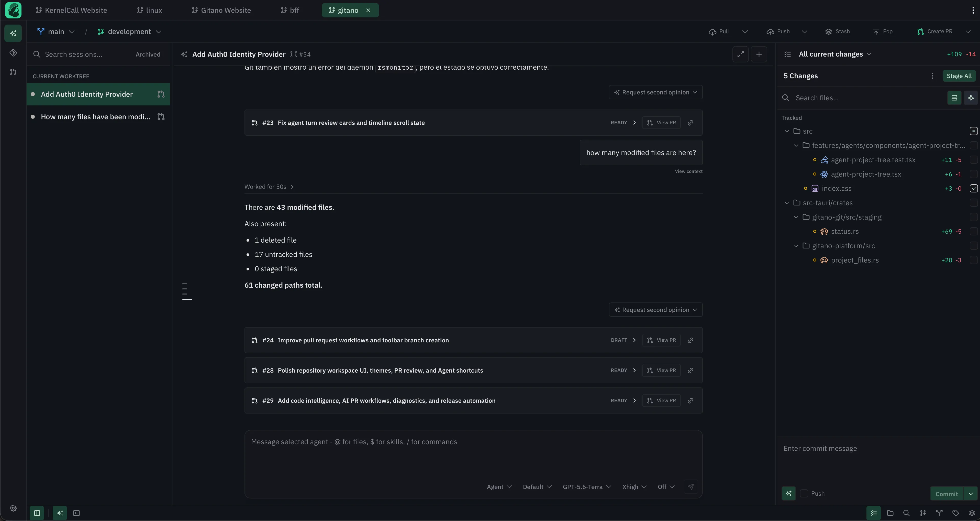The height and width of the screenshot is (521, 980).
Task: Toggle sidebar panel icon in bottom bar
Action: 37,513
